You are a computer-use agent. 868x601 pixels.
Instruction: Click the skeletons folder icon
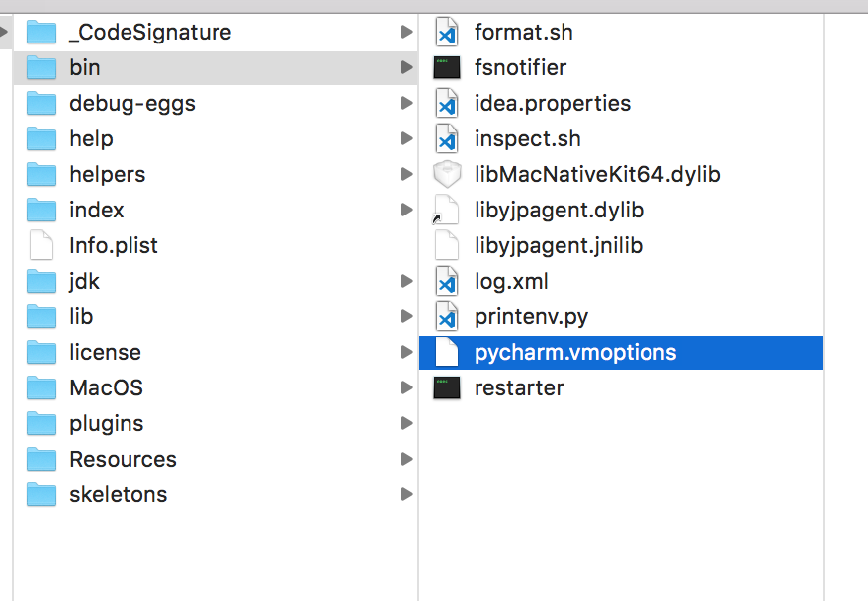point(42,494)
